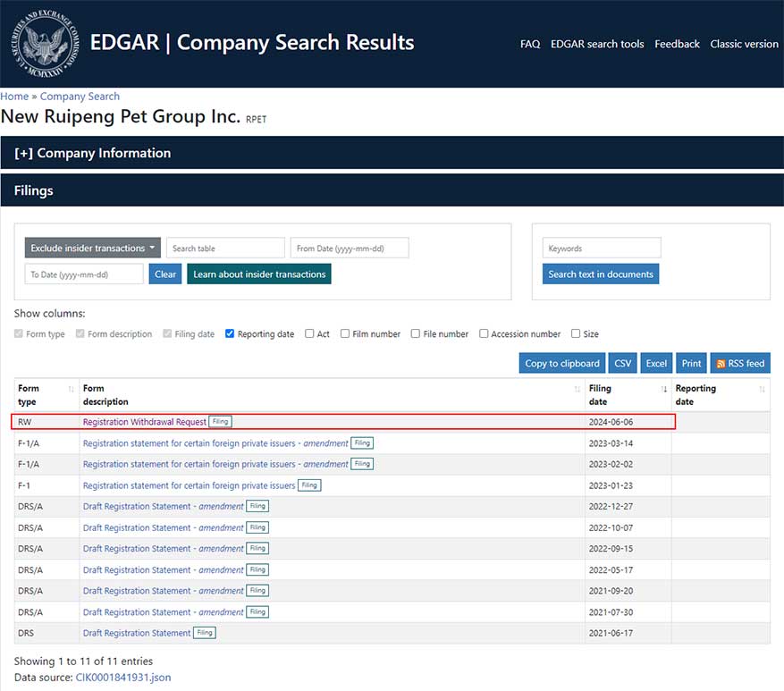Screen dimensions: 784x691
Task: Uncheck the Reporting date checkbox
Action: coord(230,334)
